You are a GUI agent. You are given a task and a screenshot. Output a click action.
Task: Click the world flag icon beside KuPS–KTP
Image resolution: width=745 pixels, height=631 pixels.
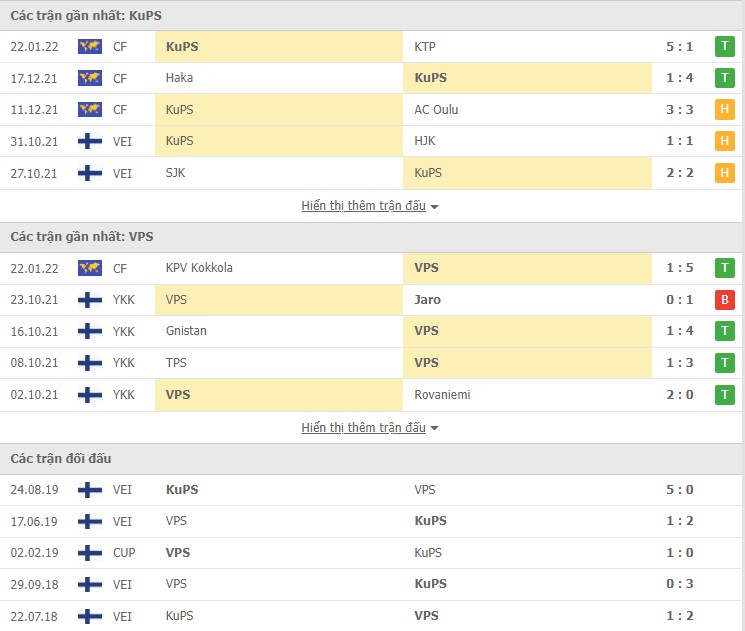click(90, 47)
